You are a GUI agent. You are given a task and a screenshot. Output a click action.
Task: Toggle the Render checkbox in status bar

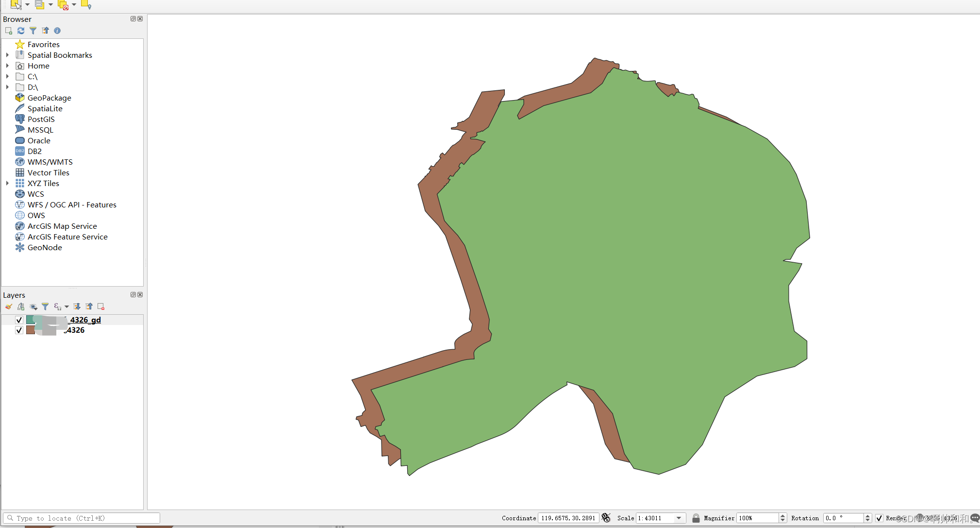(x=879, y=518)
